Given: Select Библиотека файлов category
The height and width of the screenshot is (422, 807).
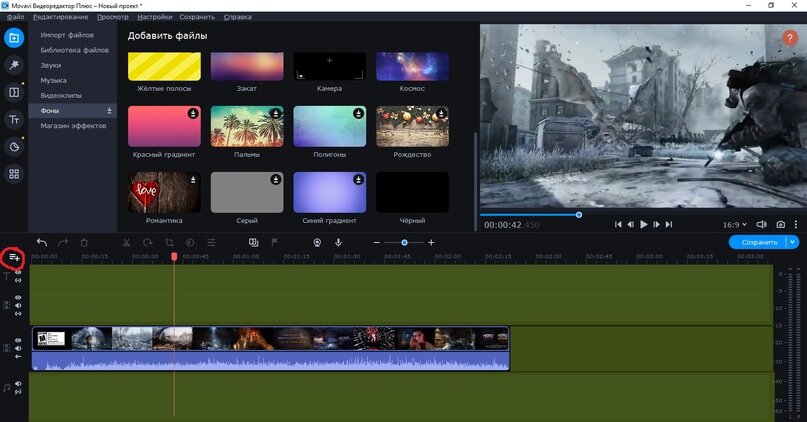Looking at the screenshot, I should pos(75,50).
